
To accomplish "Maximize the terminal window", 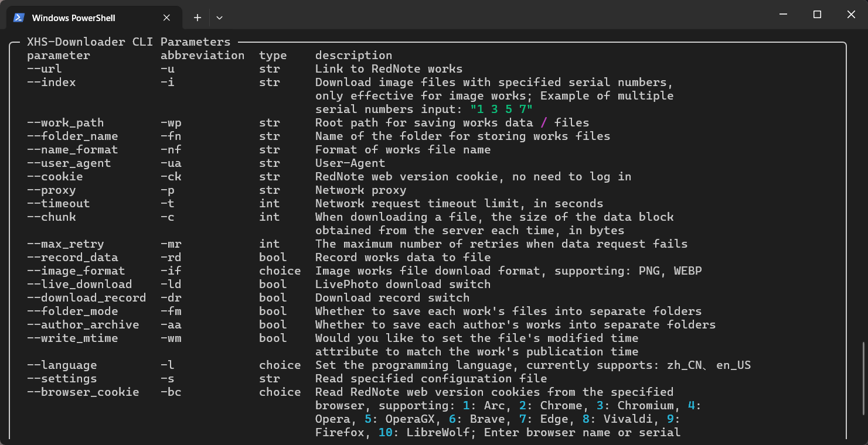I will pos(817,15).
